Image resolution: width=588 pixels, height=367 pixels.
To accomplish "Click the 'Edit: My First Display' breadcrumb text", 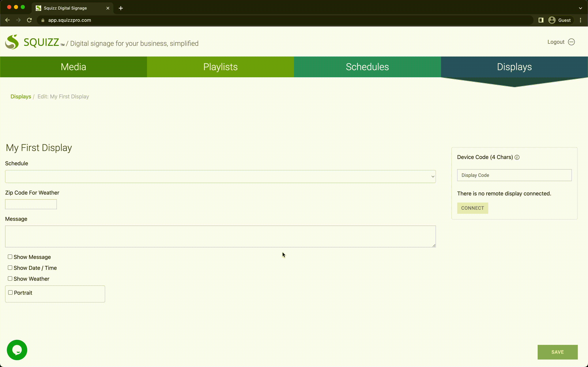I will (x=63, y=97).
